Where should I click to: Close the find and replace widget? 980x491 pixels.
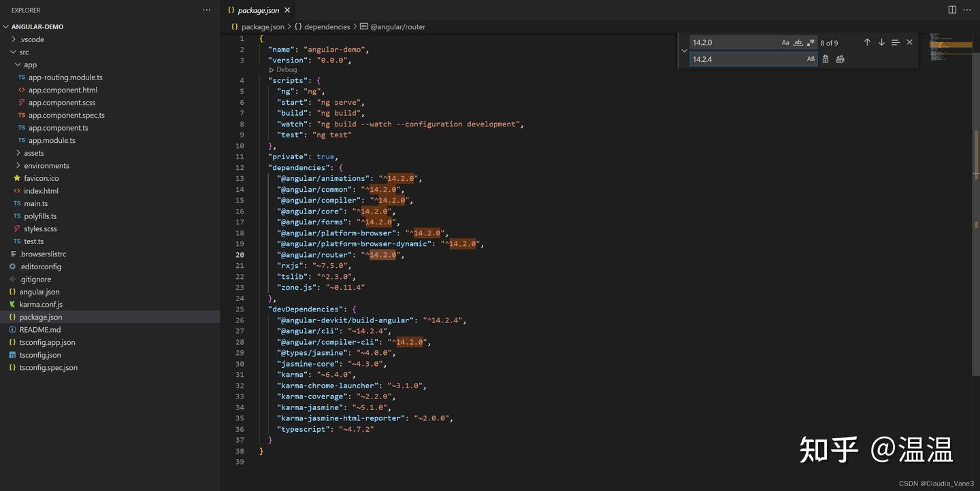tap(909, 42)
